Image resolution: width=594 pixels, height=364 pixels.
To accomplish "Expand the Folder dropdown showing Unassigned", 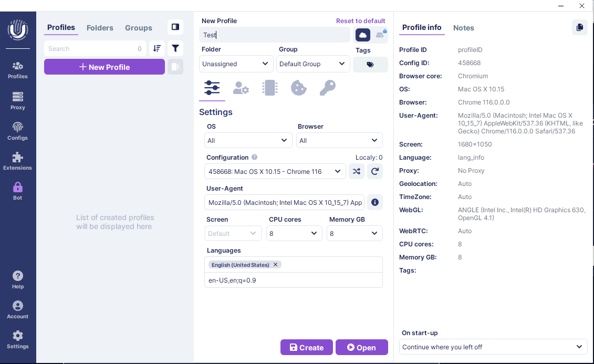I will (x=236, y=64).
